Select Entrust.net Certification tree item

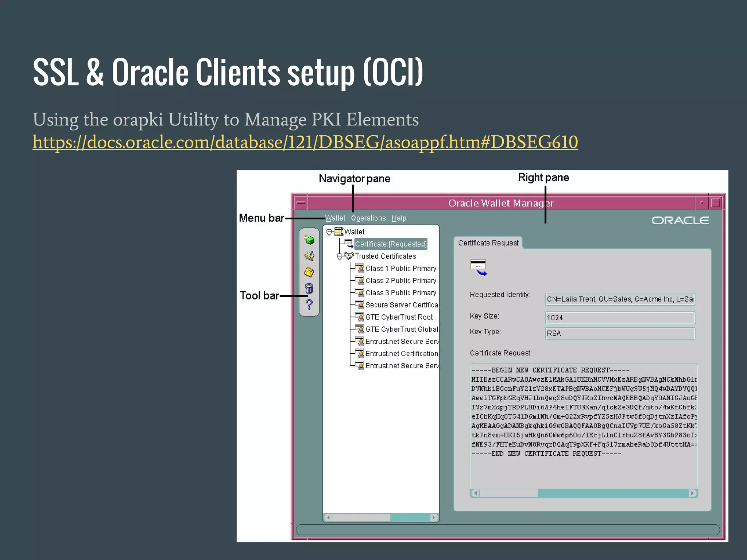pyautogui.click(x=402, y=354)
